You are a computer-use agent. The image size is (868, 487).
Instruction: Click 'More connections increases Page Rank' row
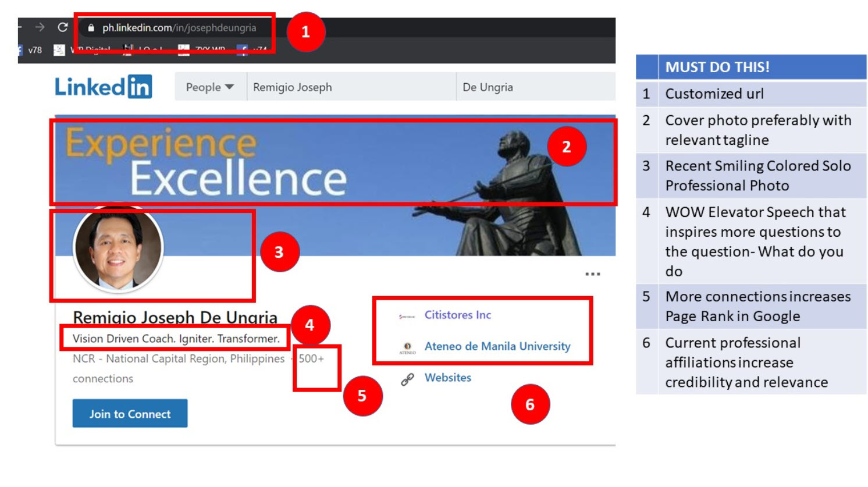[751, 307]
